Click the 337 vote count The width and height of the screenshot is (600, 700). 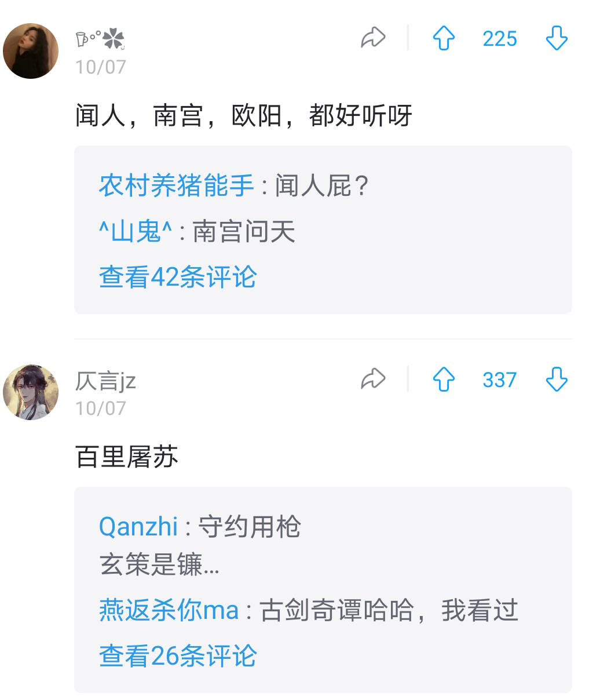(x=499, y=380)
